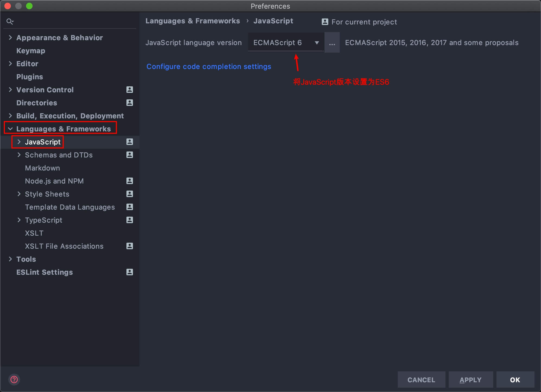Viewport: 541px width, 392px height.
Task: Expand the Appearance & Behavior section
Action: pyautogui.click(x=10, y=37)
